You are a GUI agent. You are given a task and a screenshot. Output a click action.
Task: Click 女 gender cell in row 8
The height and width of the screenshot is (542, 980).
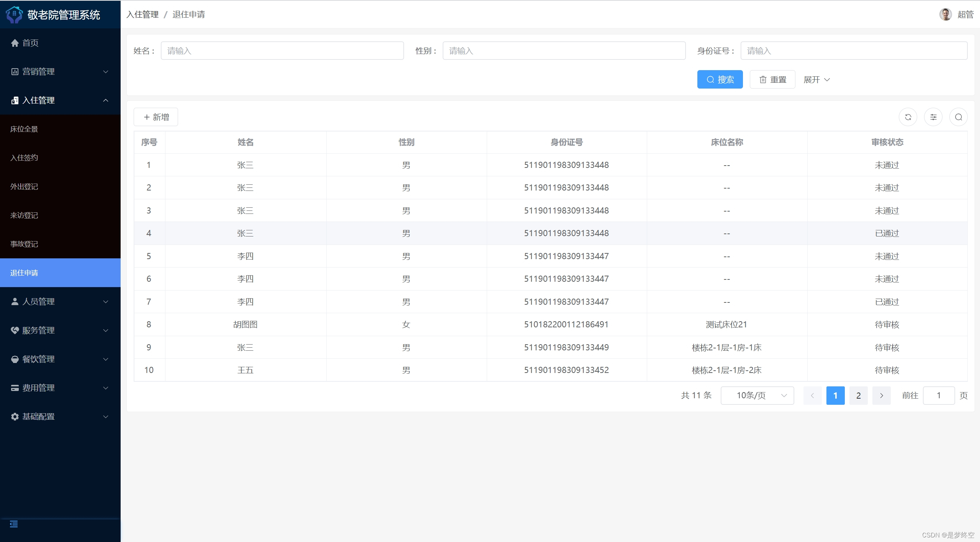pos(406,325)
